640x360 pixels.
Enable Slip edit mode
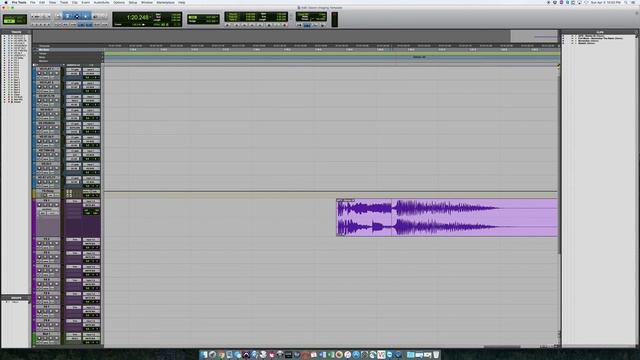click(x=10, y=21)
